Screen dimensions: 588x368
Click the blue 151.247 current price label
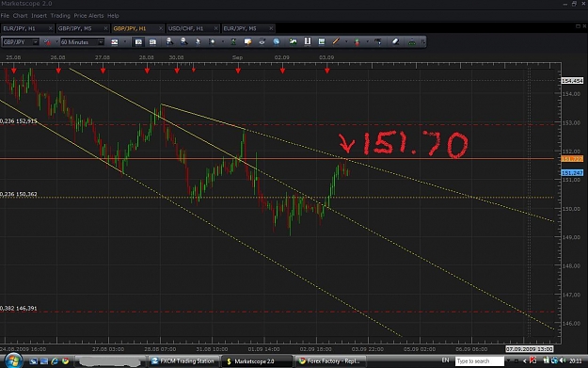tap(572, 173)
